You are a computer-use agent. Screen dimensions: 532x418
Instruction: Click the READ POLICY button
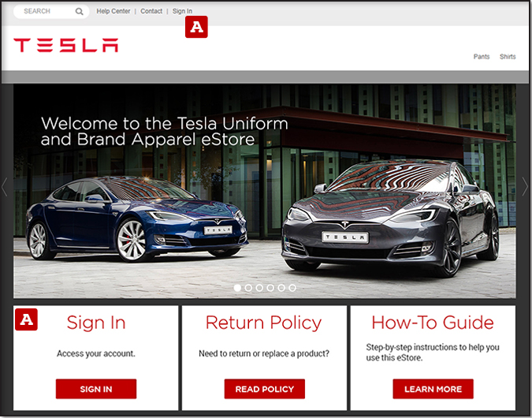(x=265, y=389)
